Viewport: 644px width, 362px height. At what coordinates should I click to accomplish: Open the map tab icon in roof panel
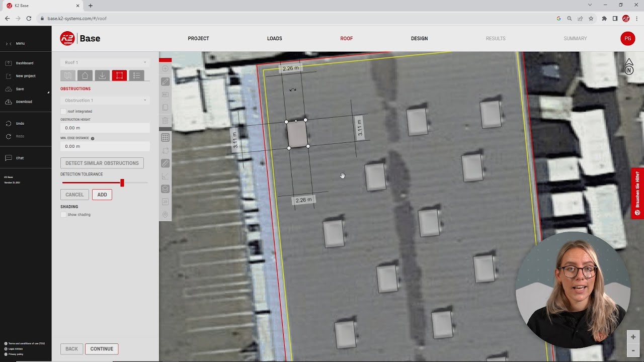point(68,75)
